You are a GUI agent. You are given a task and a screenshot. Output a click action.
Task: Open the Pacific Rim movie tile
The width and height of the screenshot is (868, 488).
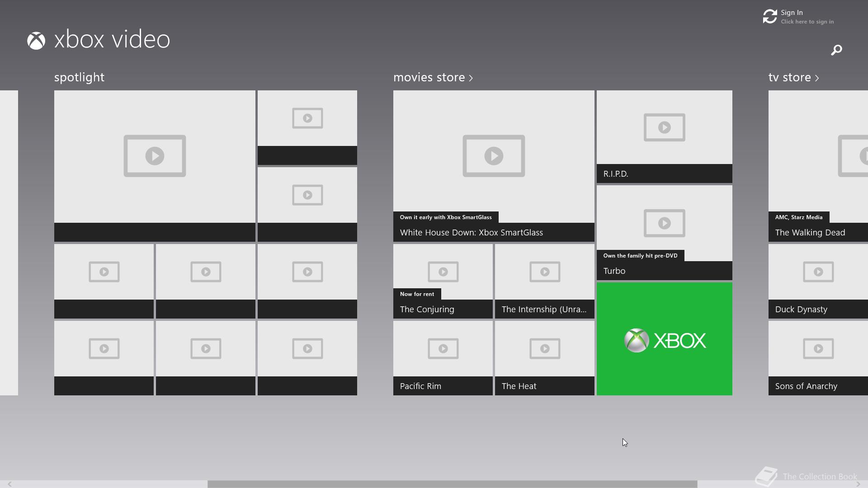[443, 358]
